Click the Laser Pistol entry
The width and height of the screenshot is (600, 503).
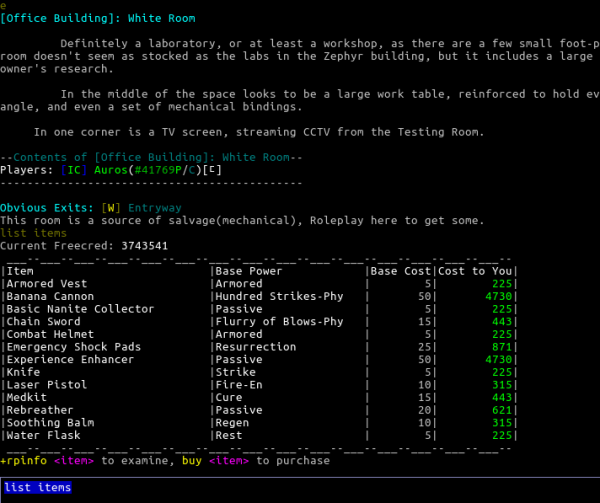click(x=47, y=385)
